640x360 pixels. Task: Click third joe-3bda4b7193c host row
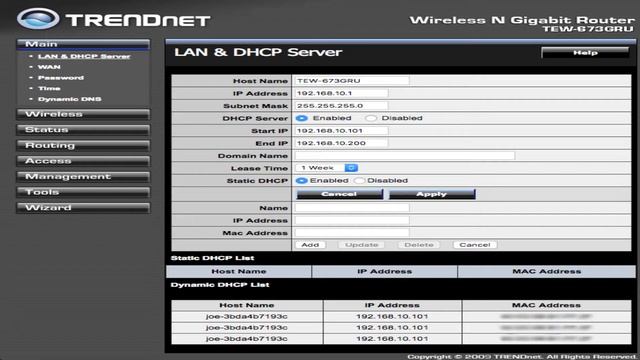click(247, 339)
